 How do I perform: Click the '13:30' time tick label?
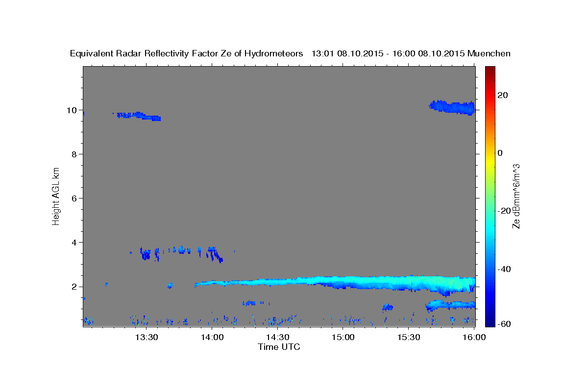tap(147, 337)
